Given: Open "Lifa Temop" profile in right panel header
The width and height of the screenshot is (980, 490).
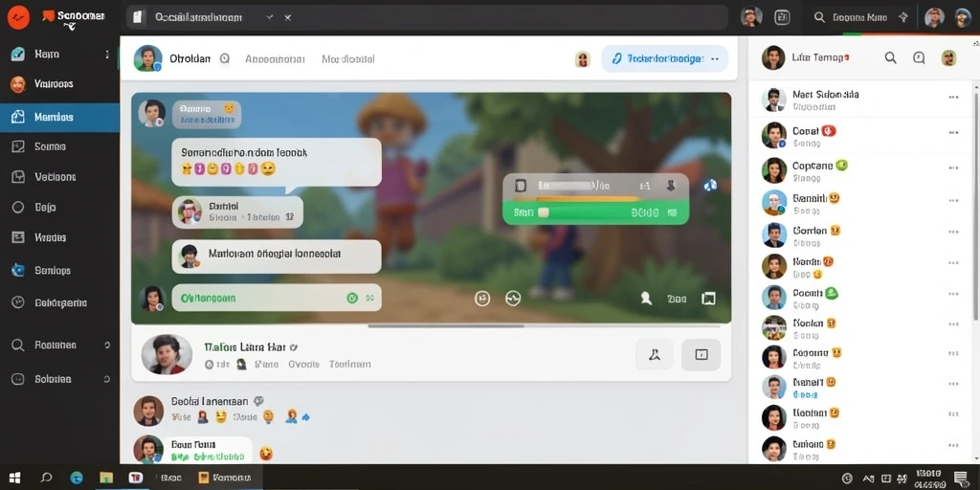Looking at the screenshot, I should tap(805, 57).
